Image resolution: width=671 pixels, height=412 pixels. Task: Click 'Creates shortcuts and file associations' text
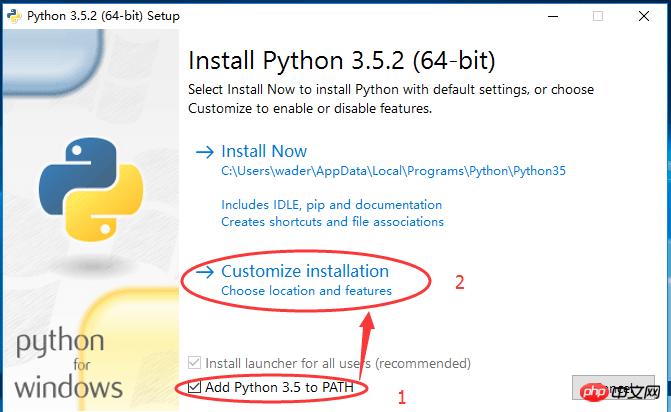(x=332, y=222)
